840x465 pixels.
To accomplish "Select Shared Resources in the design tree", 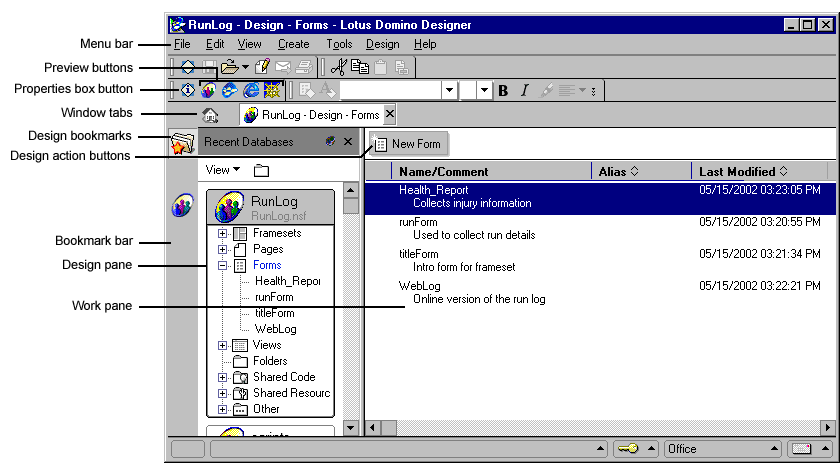I will coord(291,393).
